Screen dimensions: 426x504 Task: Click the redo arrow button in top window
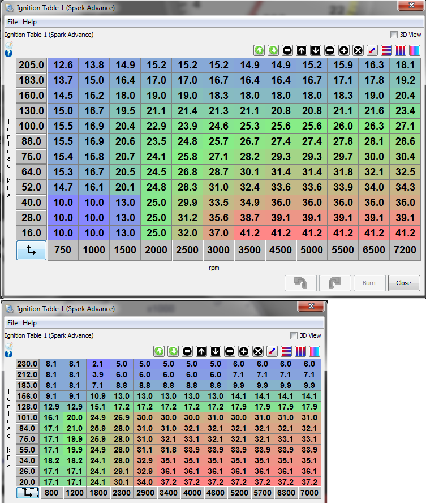(x=335, y=283)
